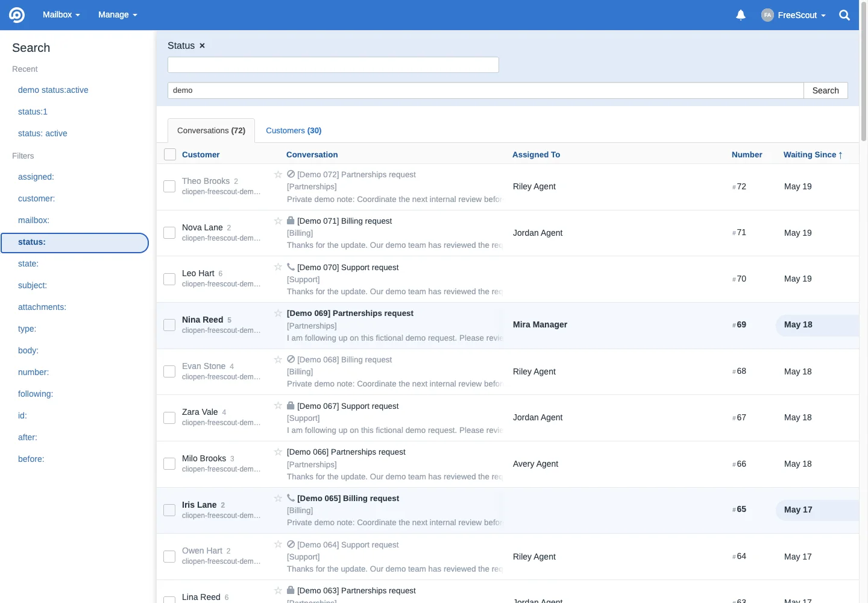Image resolution: width=868 pixels, height=603 pixels.
Task: Open the Manage dropdown menu
Action: [118, 14]
